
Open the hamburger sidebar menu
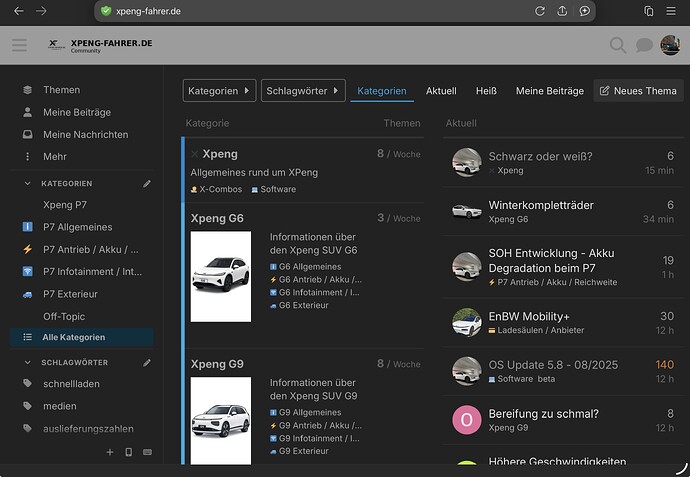point(19,45)
